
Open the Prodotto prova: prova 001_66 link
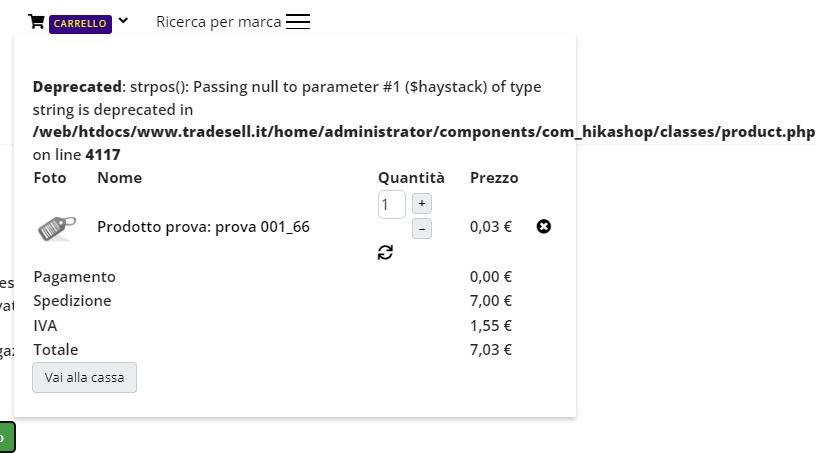pyautogui.click(x=203, y=227)
